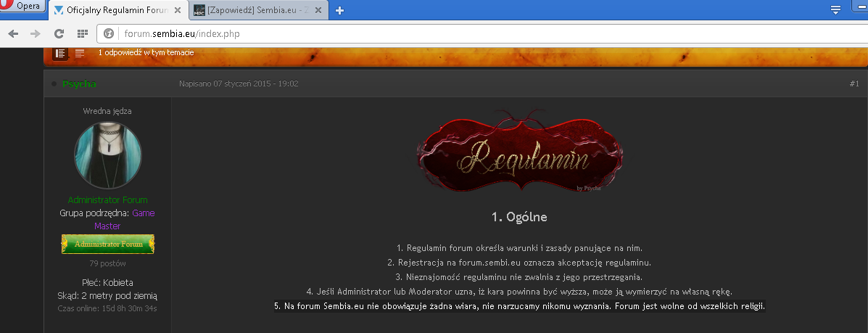Click the 'Wredna jędza' member title
The image size is (868, 333).
(x=107, y=111)
